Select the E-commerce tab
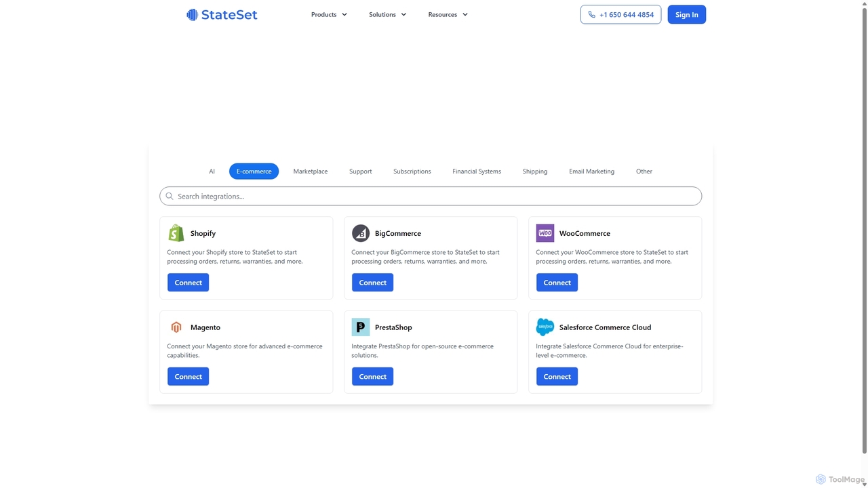 254,171
